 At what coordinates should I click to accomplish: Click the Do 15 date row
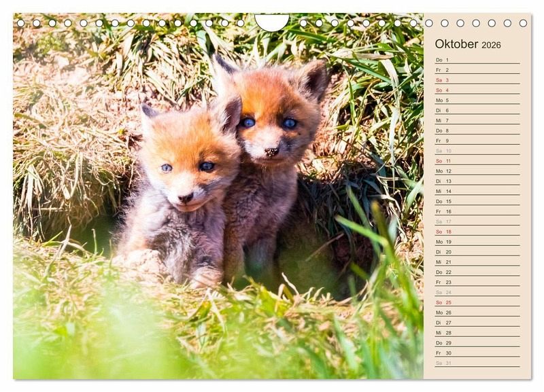tap(477, 201)
